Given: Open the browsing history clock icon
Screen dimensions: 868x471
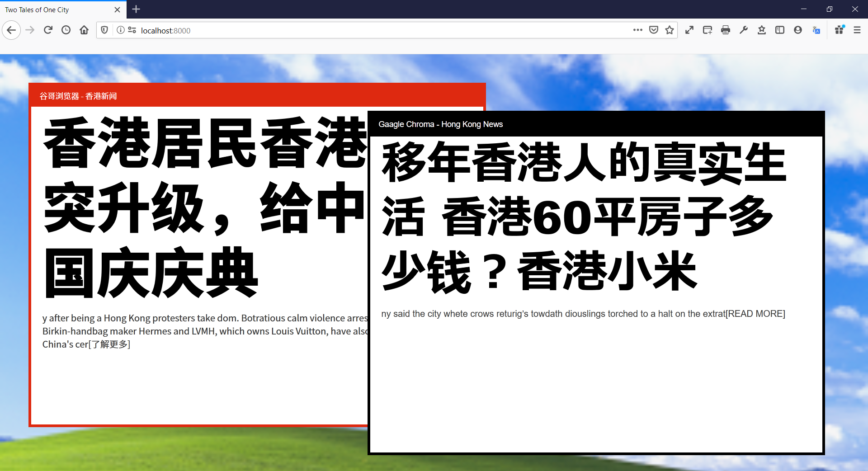Looking at the screenshot, I should (x=66, y=30).
